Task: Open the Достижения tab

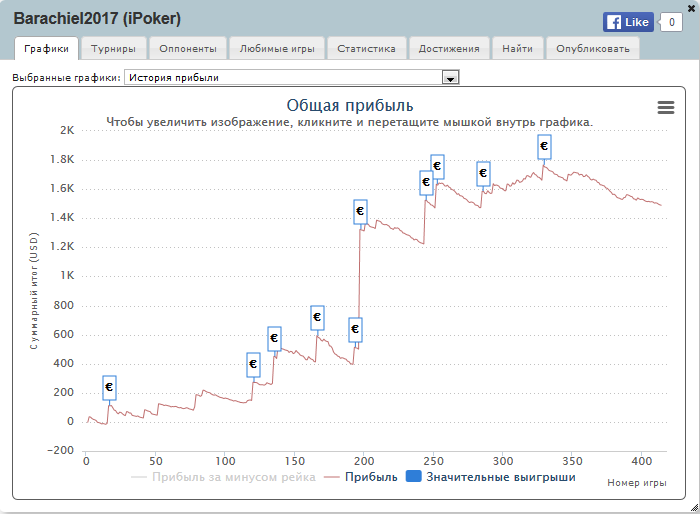Action: click(x=449, y=48)
